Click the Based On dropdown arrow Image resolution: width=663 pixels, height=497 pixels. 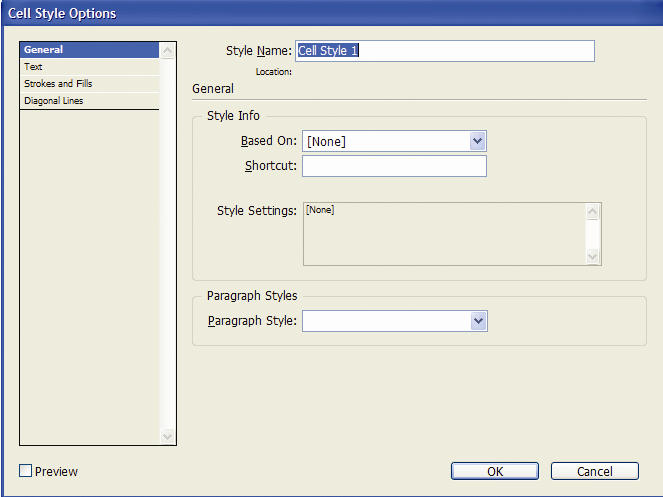click(x=477, y=141)
